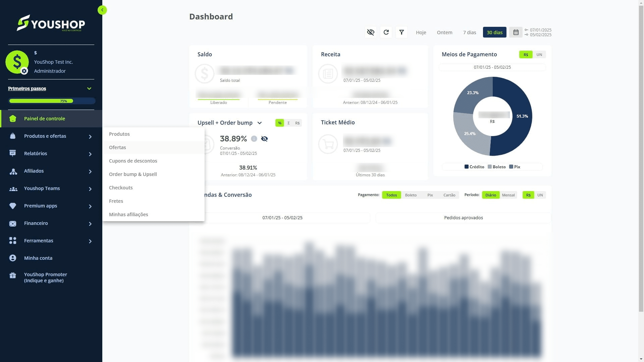Expand Produtos e ofertas submenu arrow
644x362 pixels.
[90, 137]
